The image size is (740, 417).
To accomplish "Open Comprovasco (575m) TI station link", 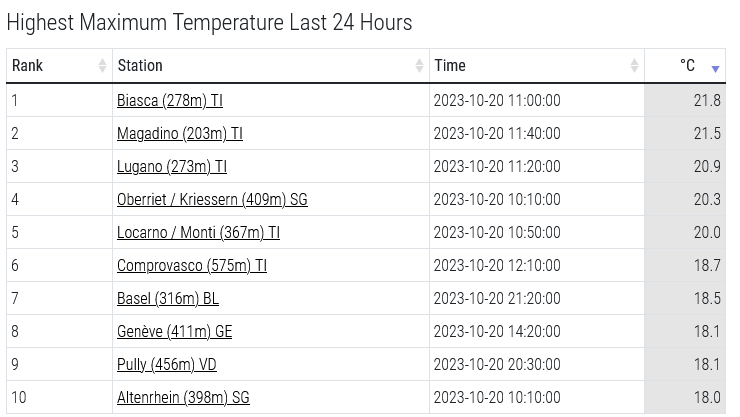I will click(x=192, y=266).
